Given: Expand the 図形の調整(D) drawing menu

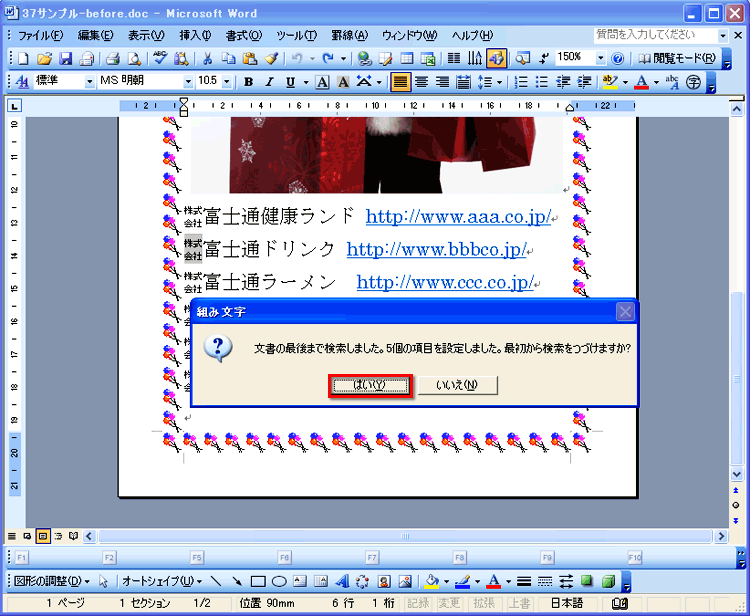Looking at the screenshot, I should coord(51,582).
